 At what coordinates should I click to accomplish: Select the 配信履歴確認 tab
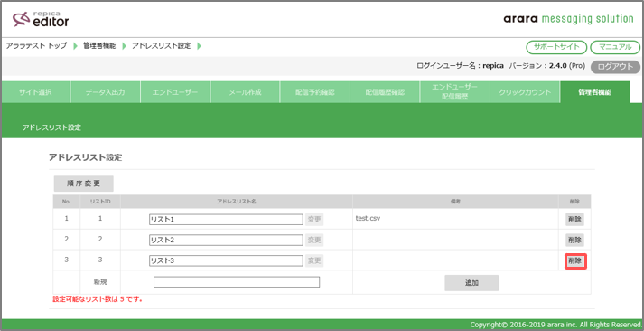385,92
